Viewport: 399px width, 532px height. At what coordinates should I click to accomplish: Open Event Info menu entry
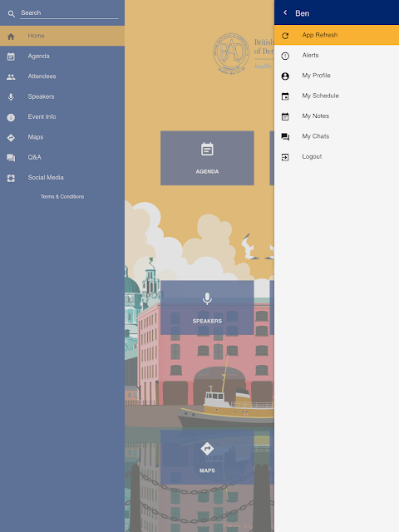(x=62, y=116)
